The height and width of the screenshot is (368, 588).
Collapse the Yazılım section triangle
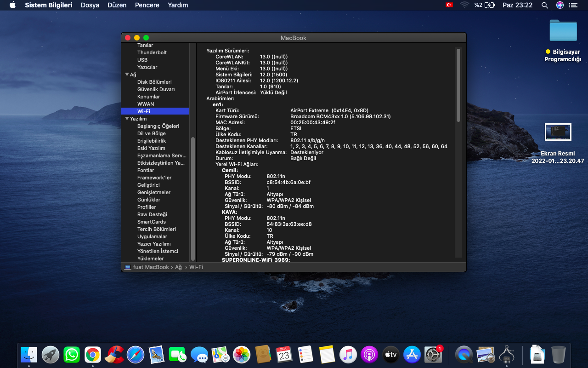pyautogui.click(x=127, y=119)
